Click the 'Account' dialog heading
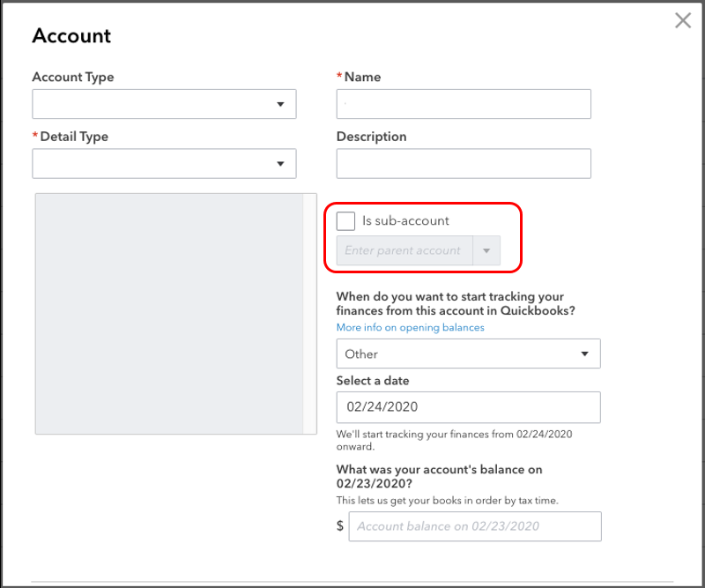Screen dimensions: 705x588 pos(71,36)
